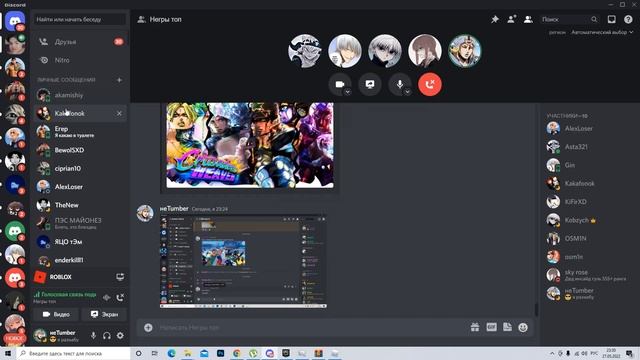
Task: Open DM with TheNew
Action: 80,205
